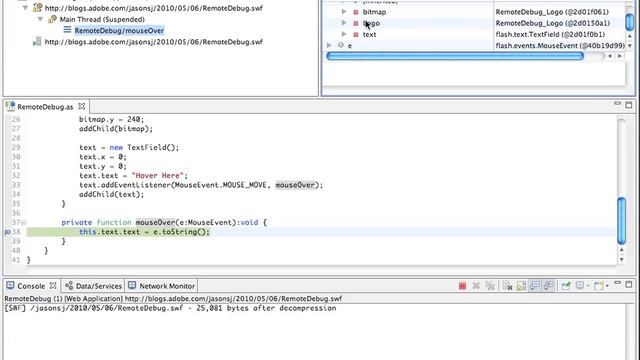Click Variables horizontal scrollbar right arrow
This screenshot has width=640, height=360.
tap(620, 56)
